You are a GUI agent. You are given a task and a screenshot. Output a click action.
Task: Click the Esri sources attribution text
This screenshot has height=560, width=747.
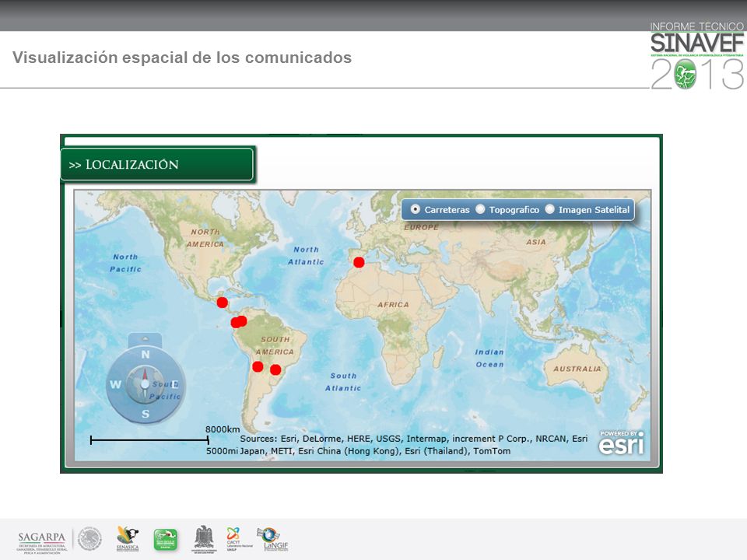coord(413,445)
